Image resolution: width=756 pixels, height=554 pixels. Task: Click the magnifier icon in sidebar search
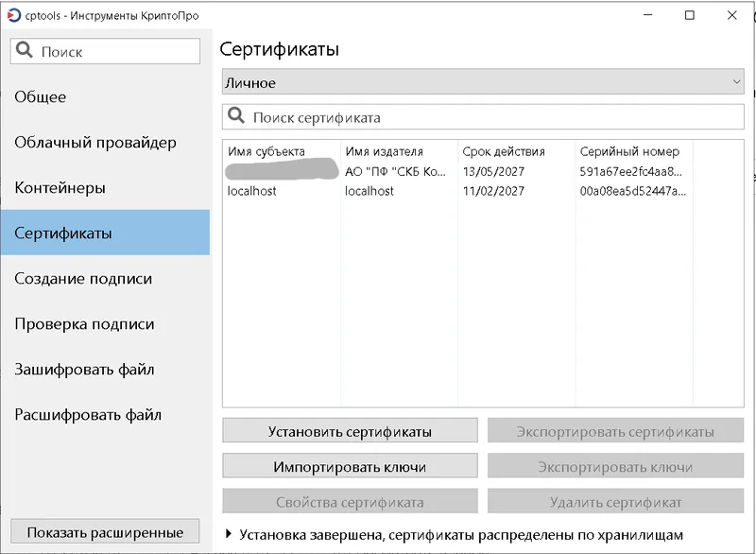click(25, 50)
